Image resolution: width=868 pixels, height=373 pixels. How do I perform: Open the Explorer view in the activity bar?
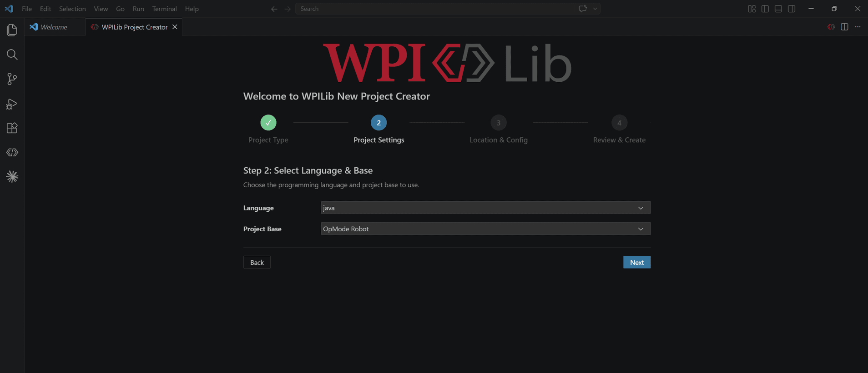12,30
